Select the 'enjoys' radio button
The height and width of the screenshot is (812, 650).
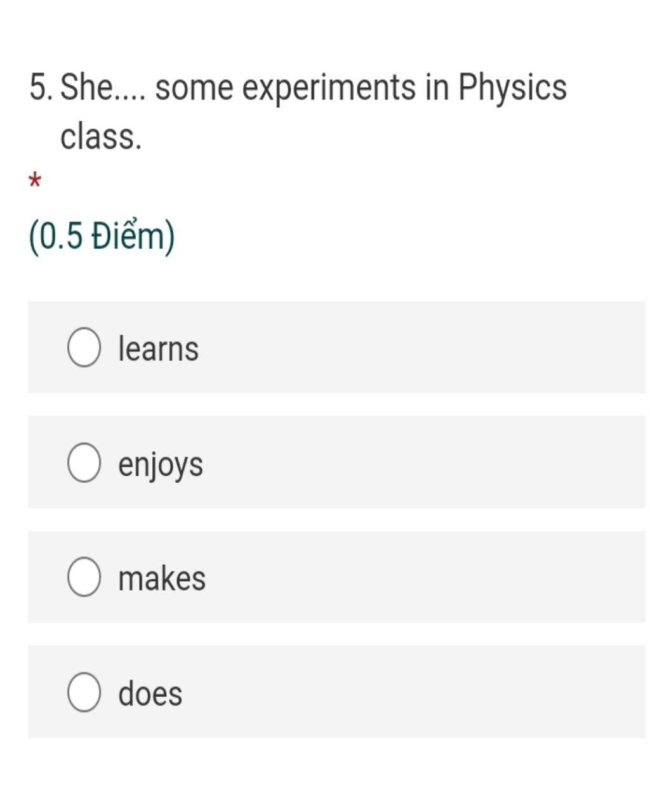pyautogui.click(x=84, y=462)
